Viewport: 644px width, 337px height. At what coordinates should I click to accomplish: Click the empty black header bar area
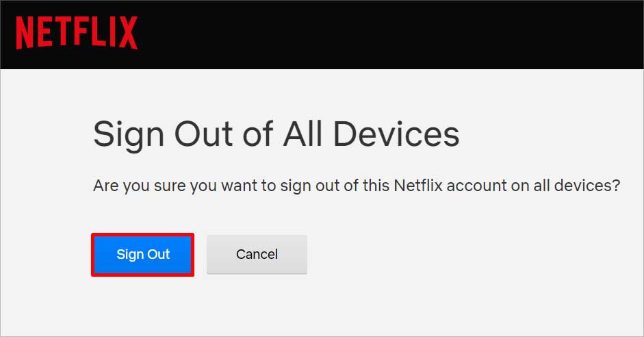(390, 34)
